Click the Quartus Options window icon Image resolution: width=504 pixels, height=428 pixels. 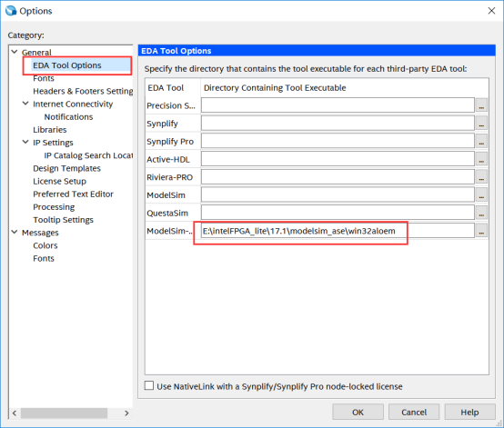point(11,11)
